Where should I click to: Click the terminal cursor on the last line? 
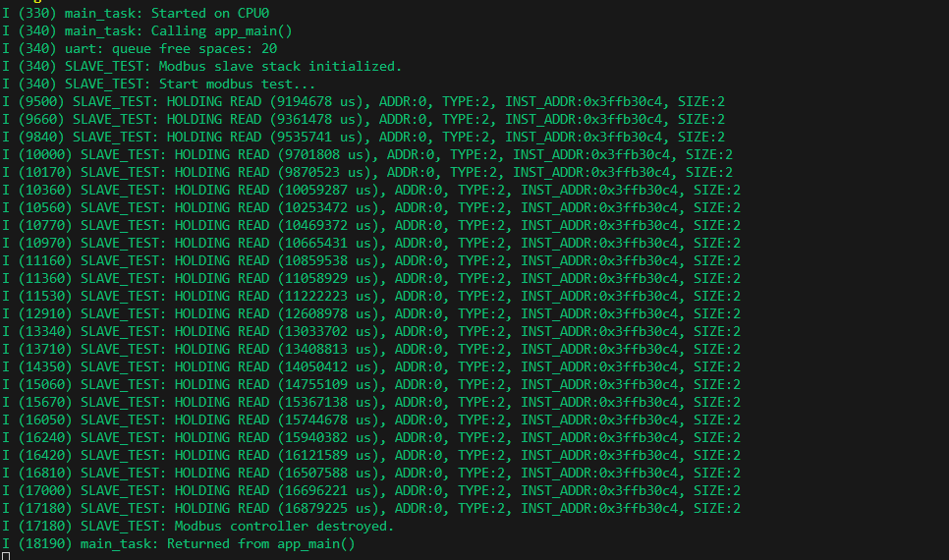[x=6, y=556]
